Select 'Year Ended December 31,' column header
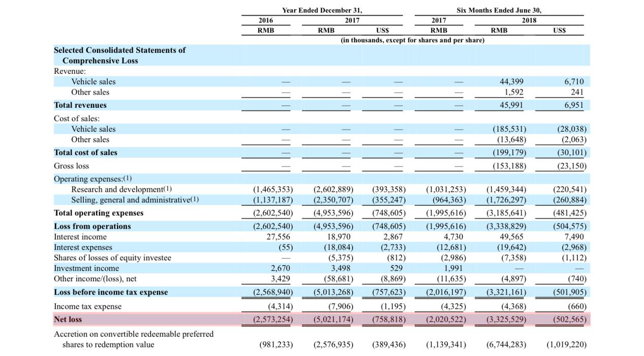This screenshot has width=644, height=356. click(322, 10)
